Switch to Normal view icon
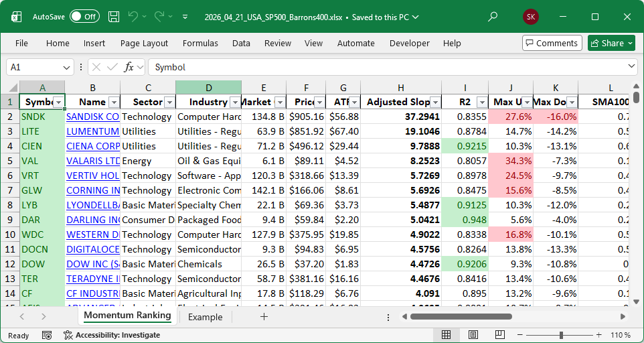644x343 pixels. [x=446, y=335]
